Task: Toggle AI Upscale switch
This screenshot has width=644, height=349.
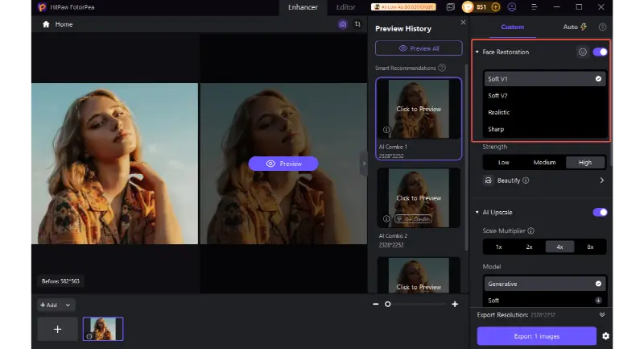Action: 600,212
